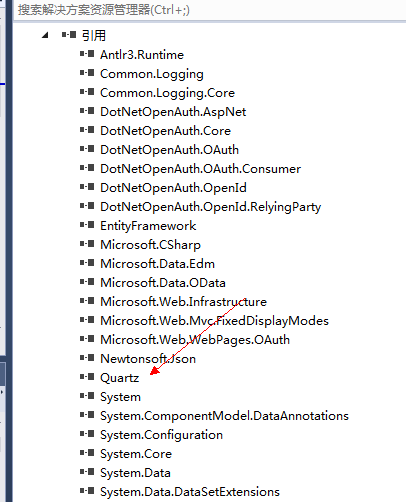The height and width of the screenshot is (502, 406).
Task: Click the Common.Logging reference icon
Action: coord(87,73)
